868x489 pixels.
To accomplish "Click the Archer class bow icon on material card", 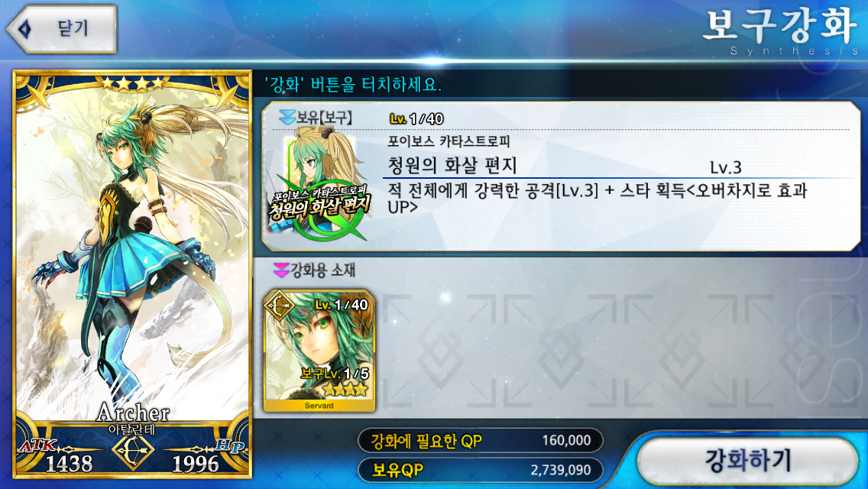I will [x=280, y=305].
